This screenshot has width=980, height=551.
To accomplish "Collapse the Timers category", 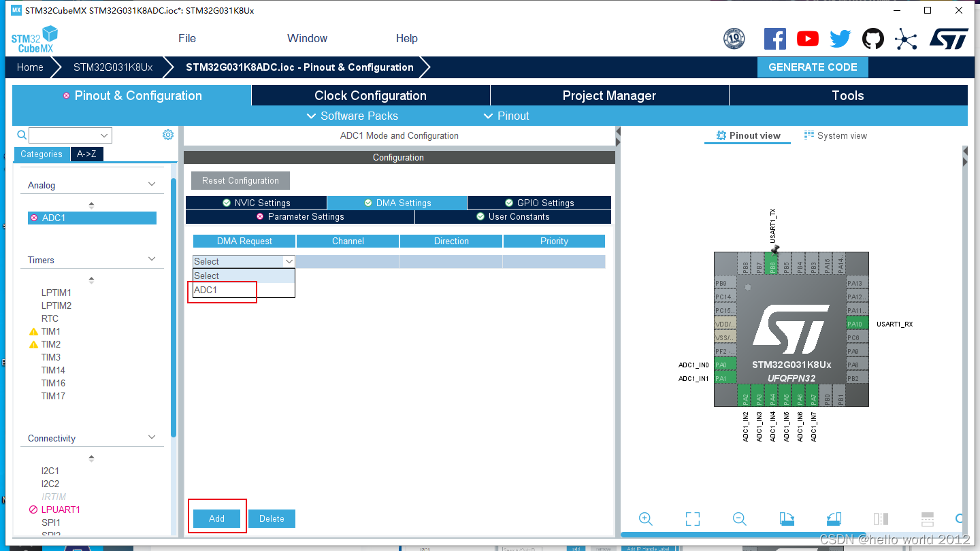I will click(x=152, y=259).
